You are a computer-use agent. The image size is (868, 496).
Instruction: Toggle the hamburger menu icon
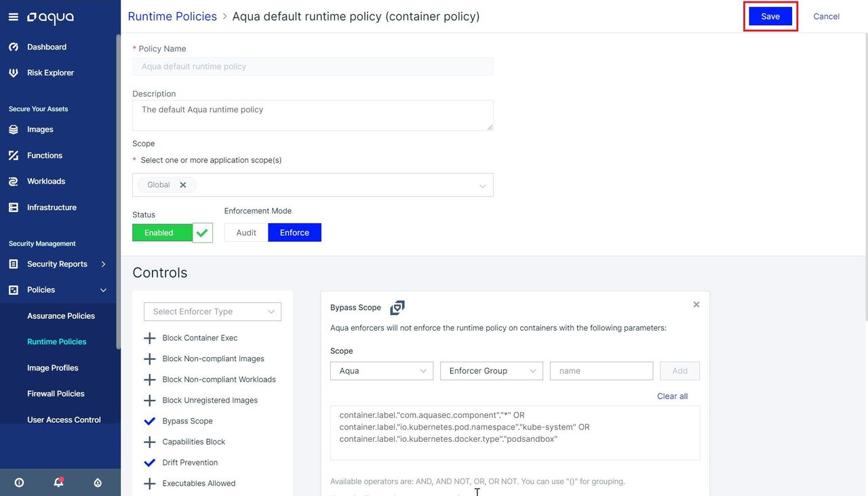click(13, 17)
